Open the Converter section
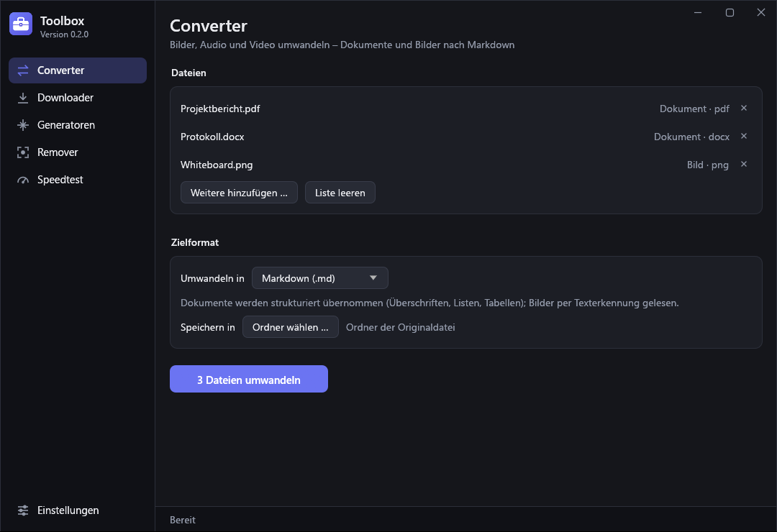The width and height of the screenshot is (777, 532). (78, 70)
